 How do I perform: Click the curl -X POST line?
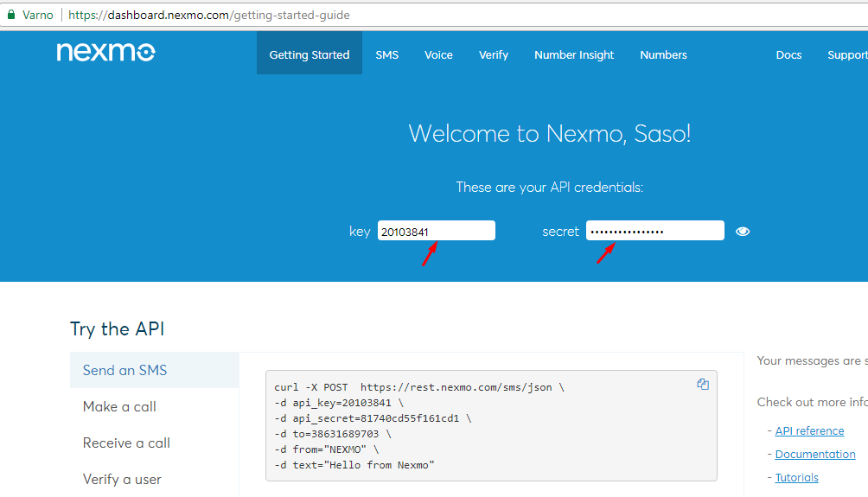tap(419, 387)
